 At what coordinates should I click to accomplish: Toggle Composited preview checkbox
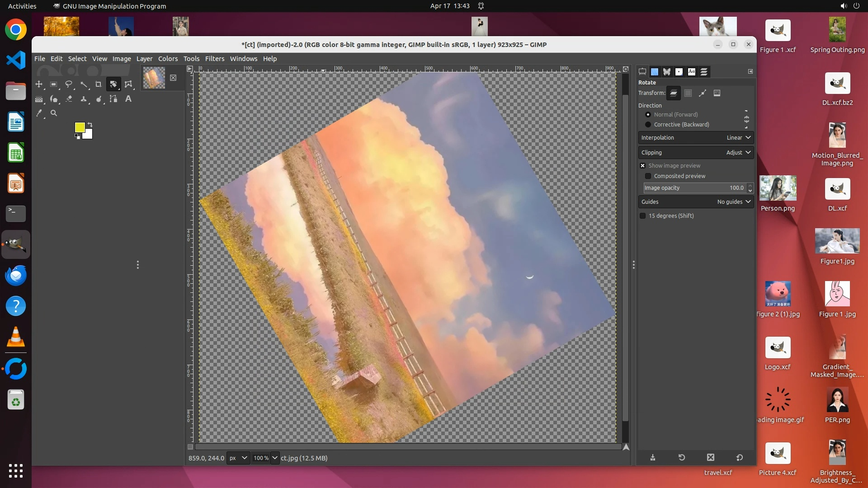[x=648, y=176]
